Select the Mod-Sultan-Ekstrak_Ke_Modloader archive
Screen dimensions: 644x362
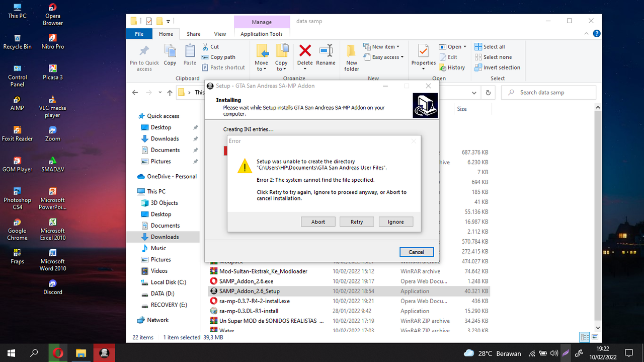coord(263,271)
